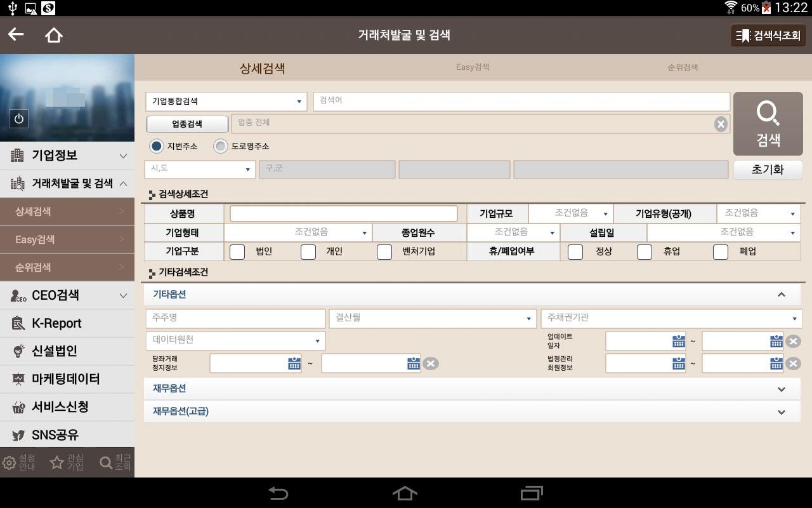Check the 개인 checkbox
The width and height of the screenshot is (812, 508).
(x=308, y=251)
